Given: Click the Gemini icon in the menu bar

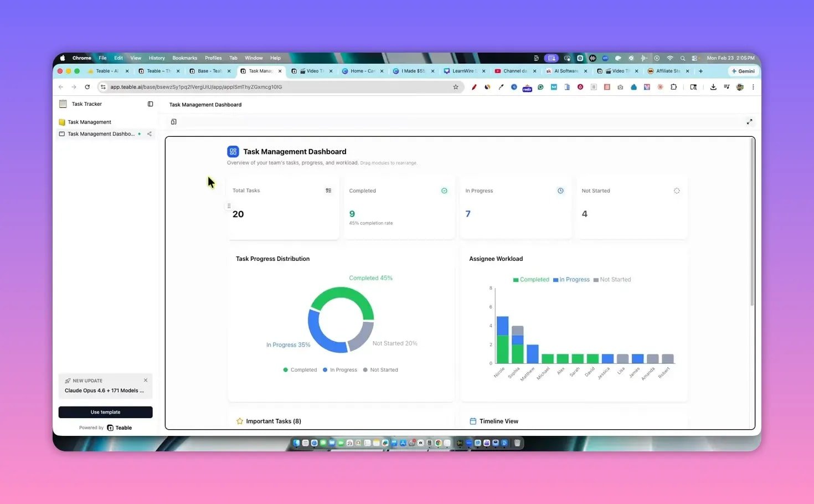Looking at the screenshot, I should pyautogui.click(x=743, y=71).
